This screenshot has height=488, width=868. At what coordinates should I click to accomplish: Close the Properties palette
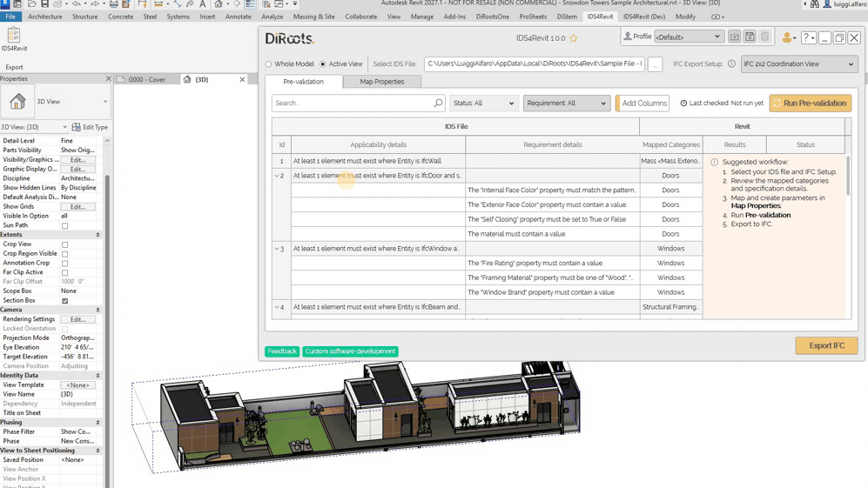coord(109,78)
